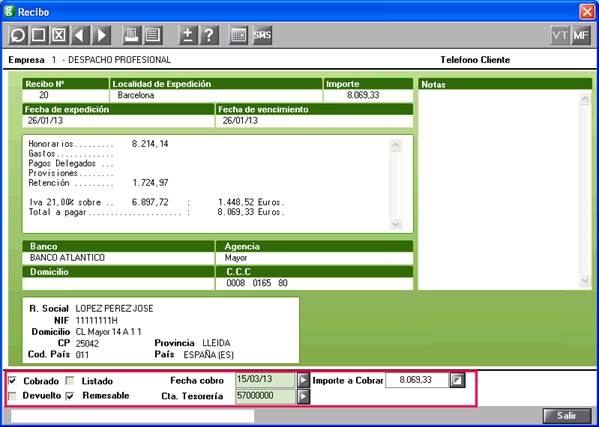This screenshot has height=427, width=599.
Task: Click the empty square toolbar icon
Action: pos(38,36)
